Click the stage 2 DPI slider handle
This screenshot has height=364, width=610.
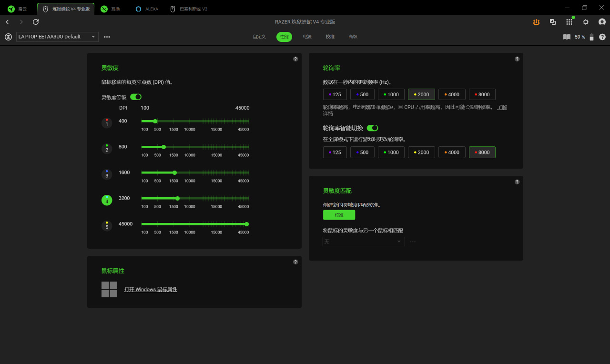click(164, 147)
